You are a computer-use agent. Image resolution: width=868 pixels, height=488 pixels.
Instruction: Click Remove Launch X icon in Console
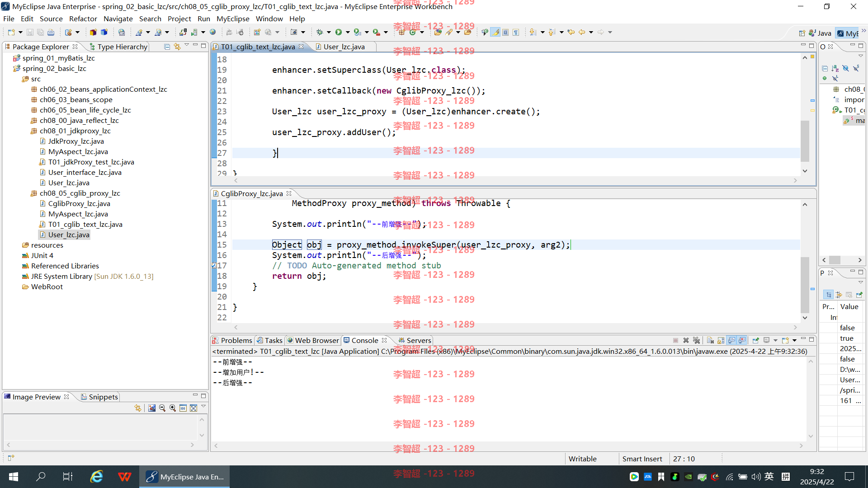[x=686, y=340]
